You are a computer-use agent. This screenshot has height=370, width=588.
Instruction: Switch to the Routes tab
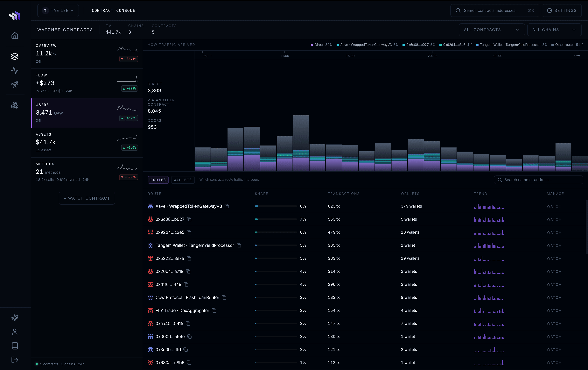point(158,180)
